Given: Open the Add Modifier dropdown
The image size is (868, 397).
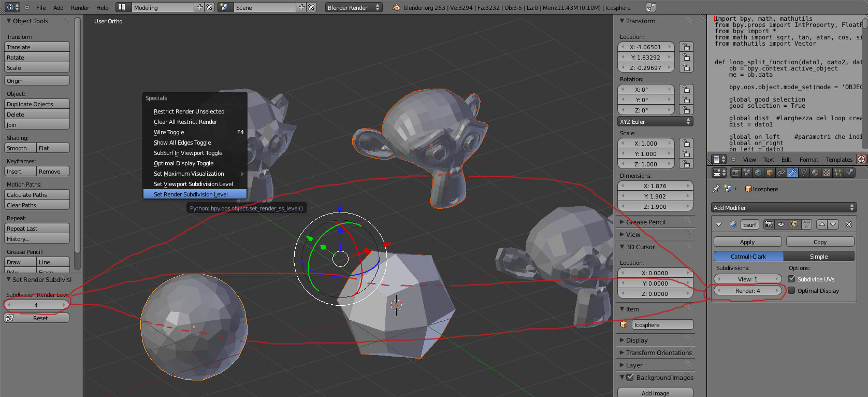Looking at the screenshot, I should point(784,207).
